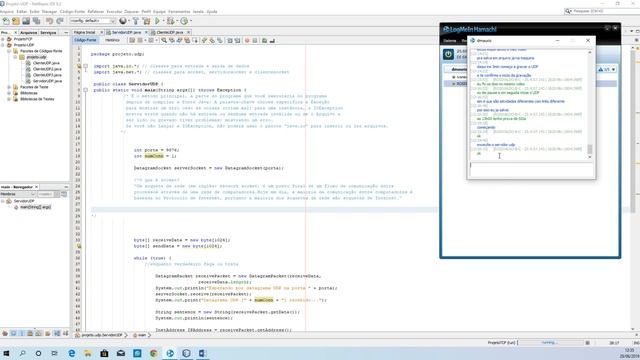Viewport: 640px width, 360px height.
Task: Collapse the Pacotes de Códigos-Fonte node
Action: tap(9, 51)
